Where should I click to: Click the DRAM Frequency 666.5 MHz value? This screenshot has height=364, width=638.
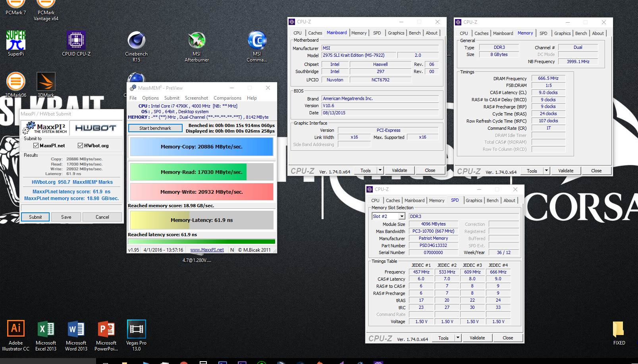pyautogui.click(x=548, y=78)
